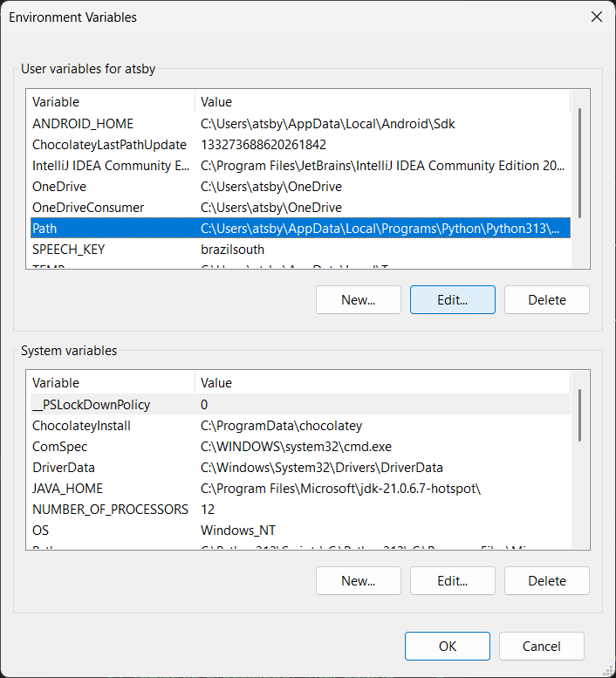This screenshot has width=616, height=678.
Task: Click Edit button for user variables
Action: [452, 299]
